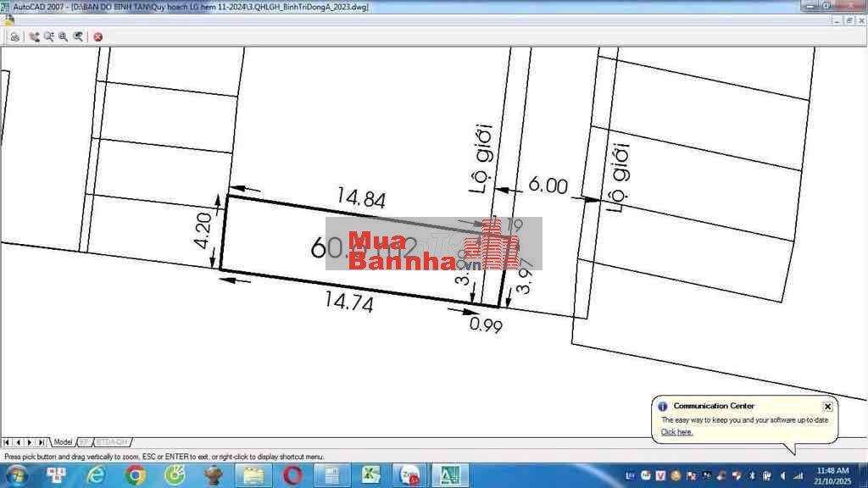
Task: Select the Pan tool in preview toolbar
Action: 34,36
